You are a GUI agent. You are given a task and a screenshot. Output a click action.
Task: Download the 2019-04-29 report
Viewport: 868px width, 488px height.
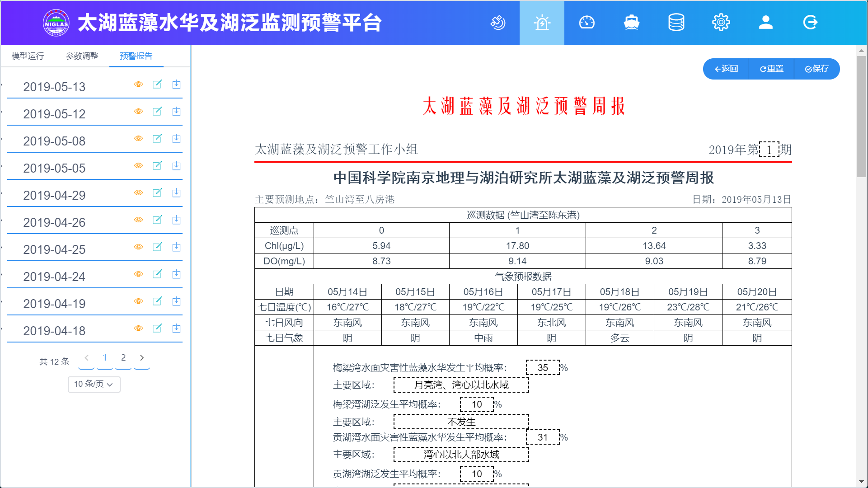[x=176, y=193]
